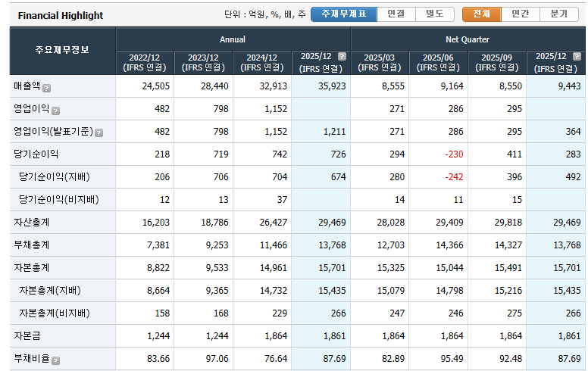
Task: Click help icon on Net Quarter 2025/12 header
Action: pos(577,57)
